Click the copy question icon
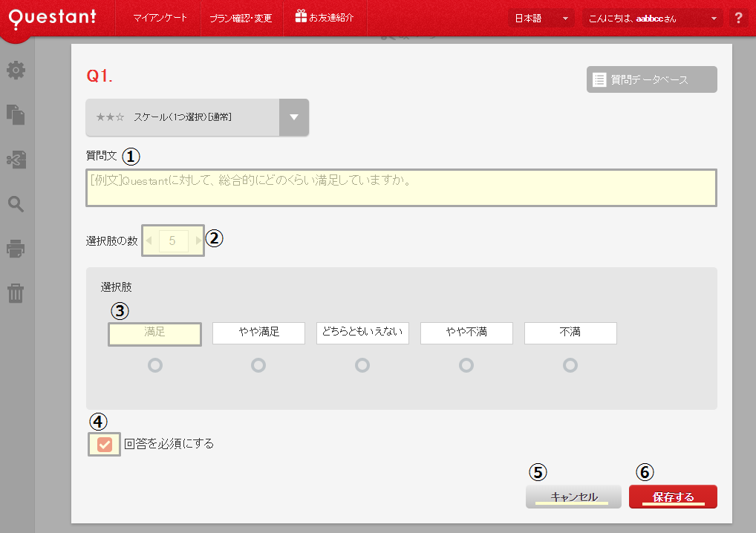The image size is (756, 533). pos(16,115)
